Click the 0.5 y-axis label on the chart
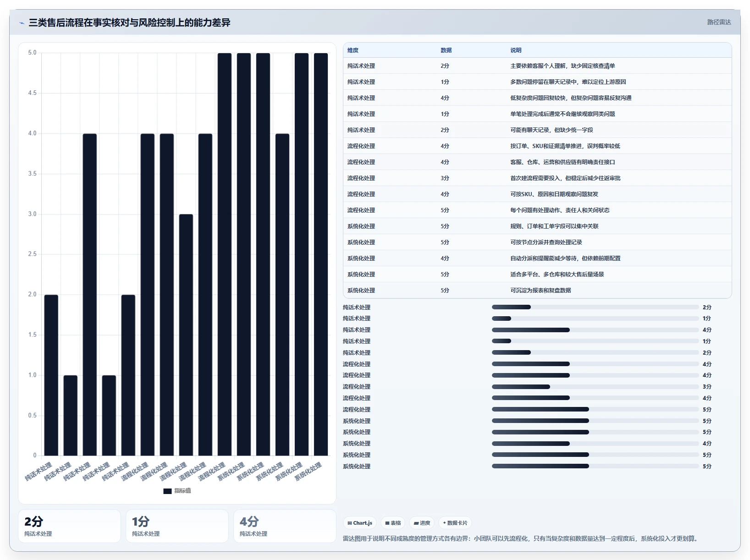The width and height of the screenshot is (750, 560). pyautogui.click(x=32, y=415)
